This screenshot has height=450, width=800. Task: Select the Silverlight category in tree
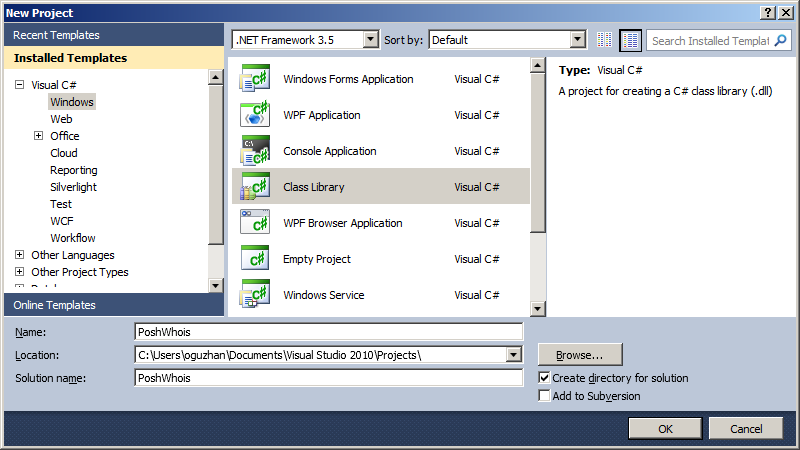[x=74, y=187]
